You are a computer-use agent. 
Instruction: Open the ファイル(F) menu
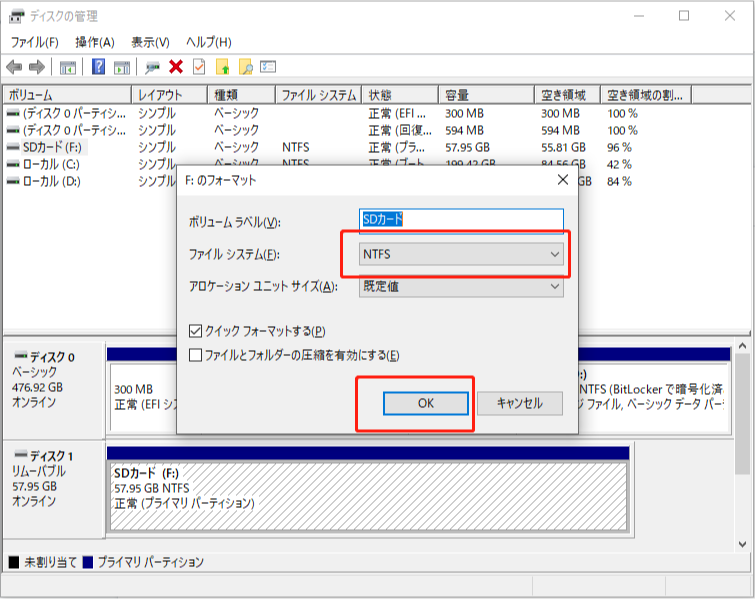pyautogui.click(x=34, y=42)
